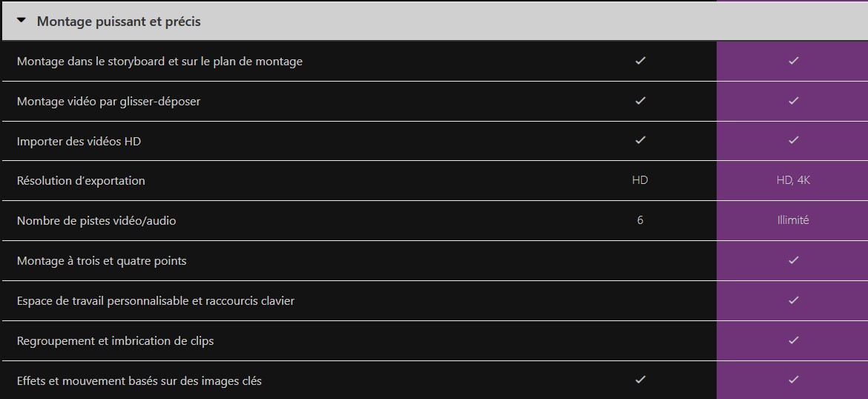The image size is (868, 399).
Task: Click purple-column checkmark for glisser-déposer row
Action: (x=793, y=101)
